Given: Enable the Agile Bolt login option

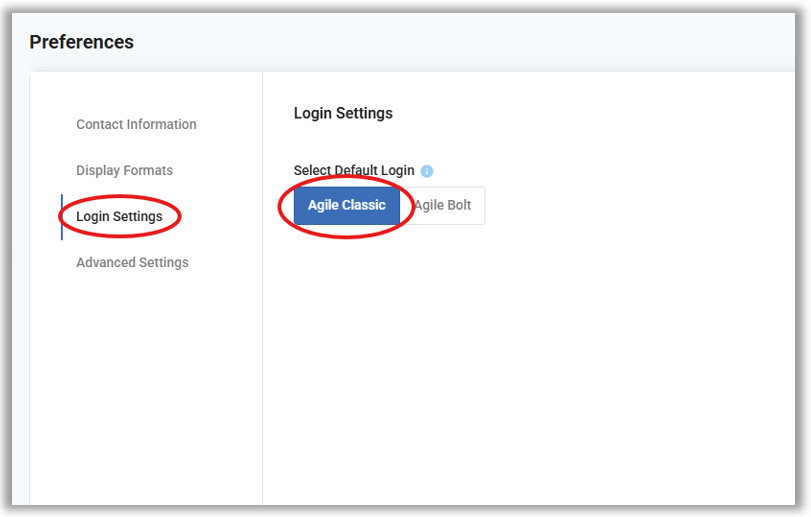Looking at the screenshot, I should [x=444, y=206].
